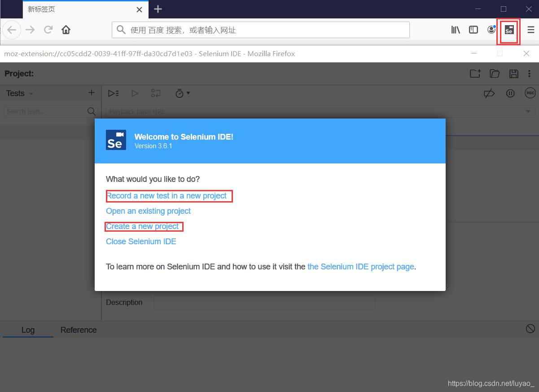Click the step over command icon
The height and width of the screenshot is (392, 539).
[156, 93]
